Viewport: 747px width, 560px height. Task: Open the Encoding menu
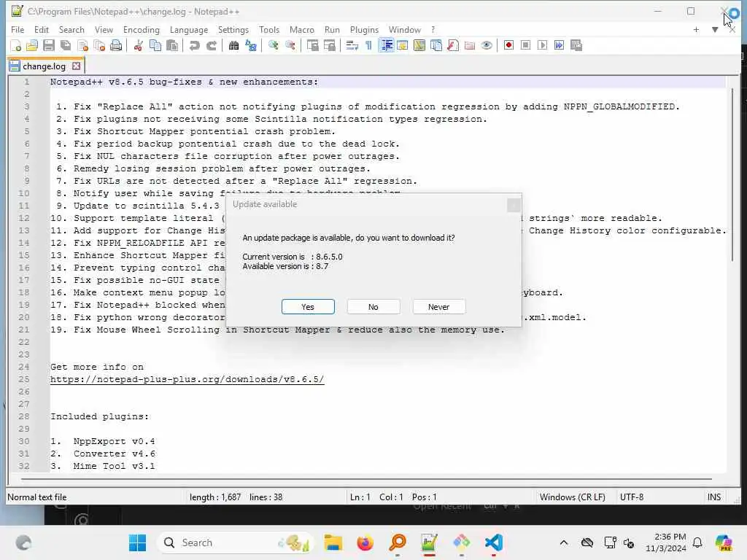coord(142,29)
